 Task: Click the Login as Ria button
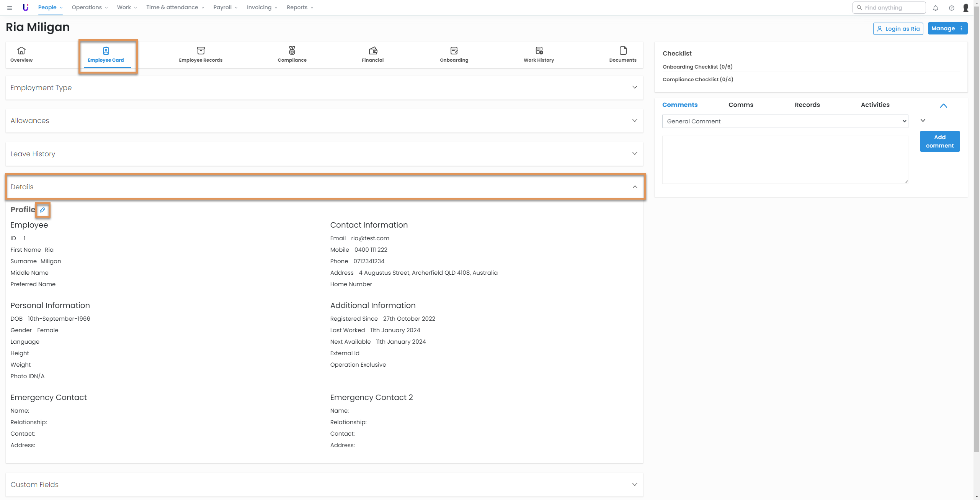tap(898, 29)
